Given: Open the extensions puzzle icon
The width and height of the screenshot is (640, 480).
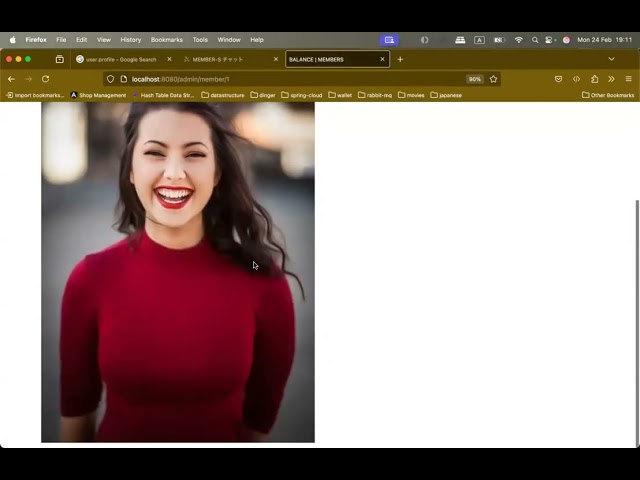Looking at the screenshot, I should pyautogui.click(x=594, y=79).
